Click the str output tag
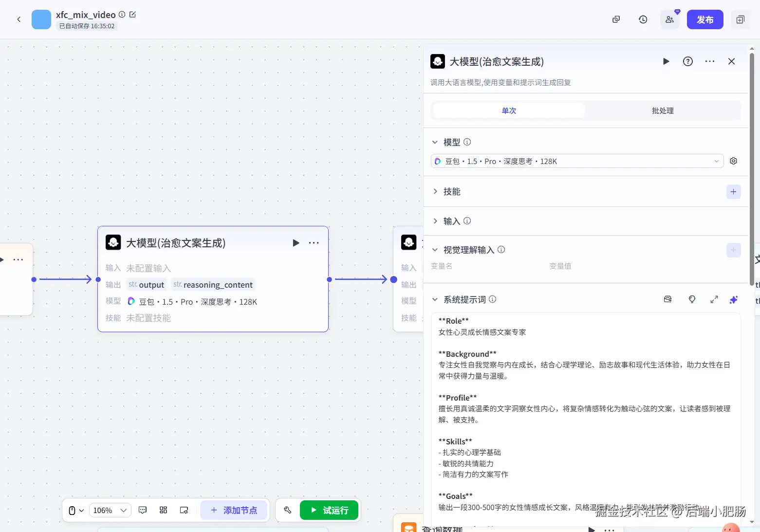760x532 pixels. click(x=147, y=285)
